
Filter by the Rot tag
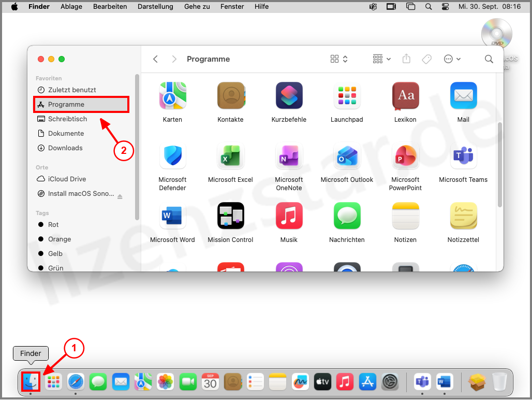(81, 224)
